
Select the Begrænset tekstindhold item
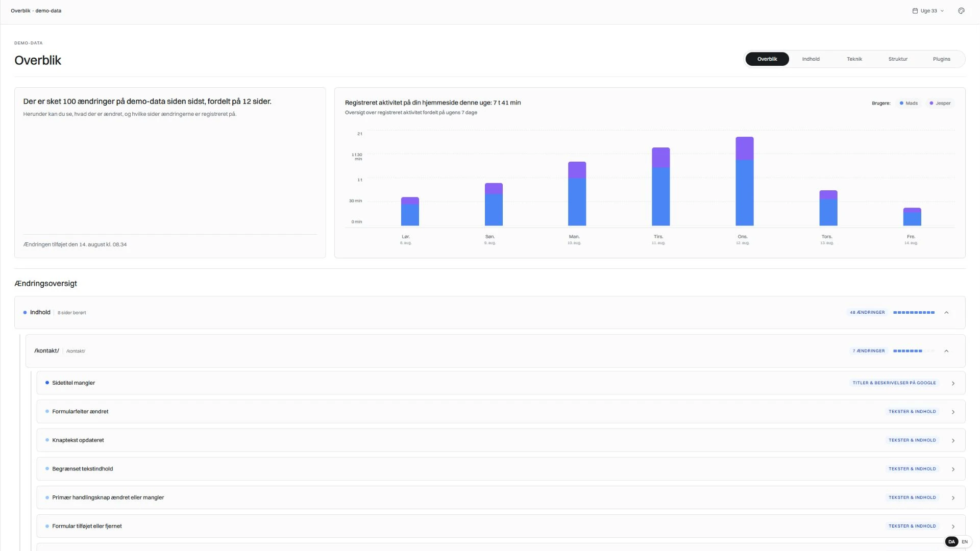pos(500,468)
